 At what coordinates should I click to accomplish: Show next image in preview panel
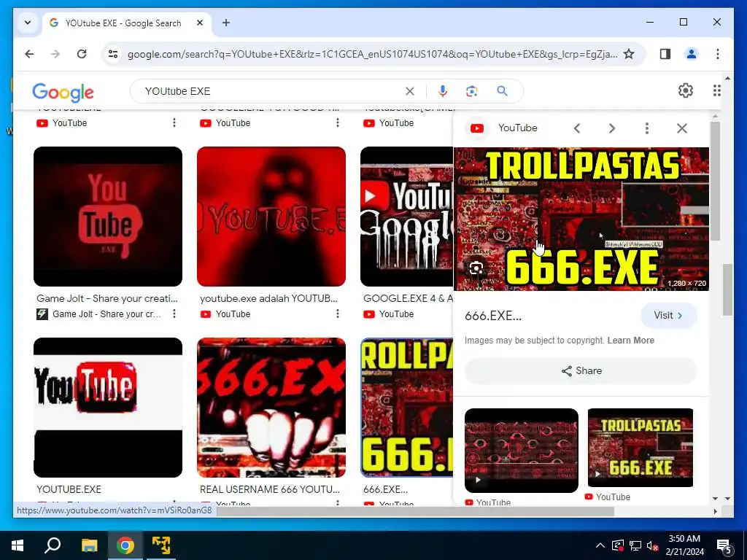click(612, 128)
